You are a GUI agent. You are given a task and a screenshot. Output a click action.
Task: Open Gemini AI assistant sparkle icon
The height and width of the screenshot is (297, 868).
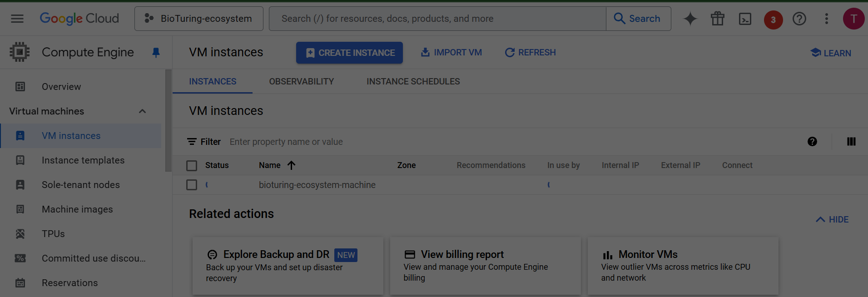coord(690,19)
